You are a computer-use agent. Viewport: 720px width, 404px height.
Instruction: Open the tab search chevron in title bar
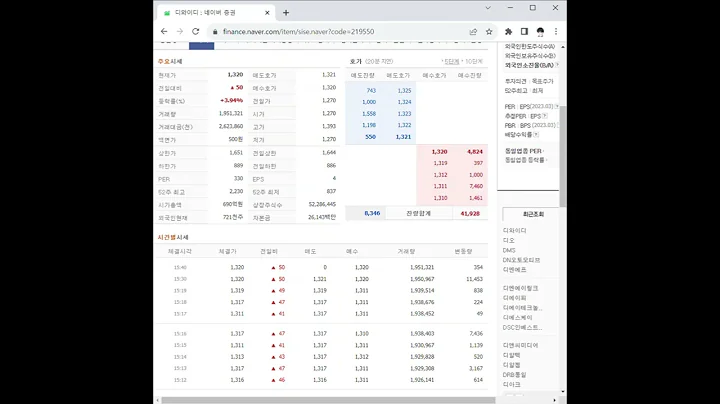488,8
